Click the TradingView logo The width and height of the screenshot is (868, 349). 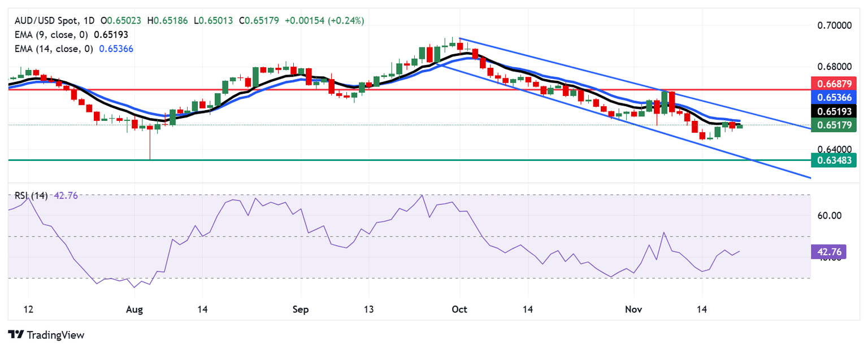46,335
